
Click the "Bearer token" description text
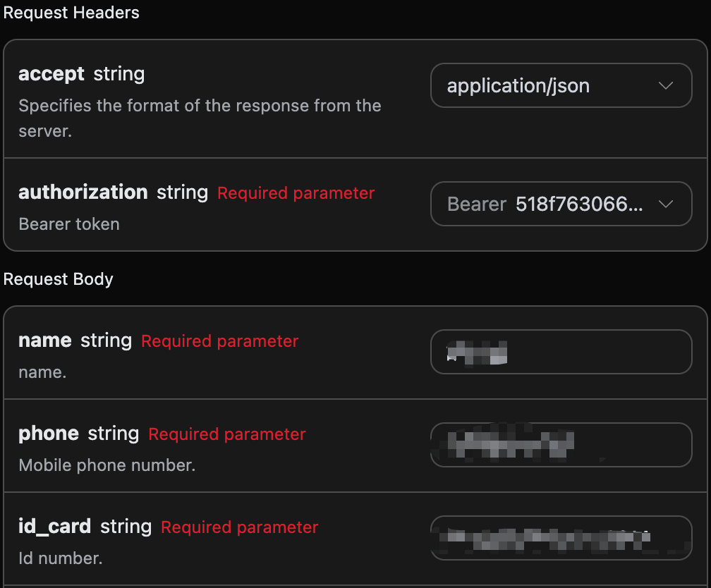pyautogui.click(x=68, y=224)
